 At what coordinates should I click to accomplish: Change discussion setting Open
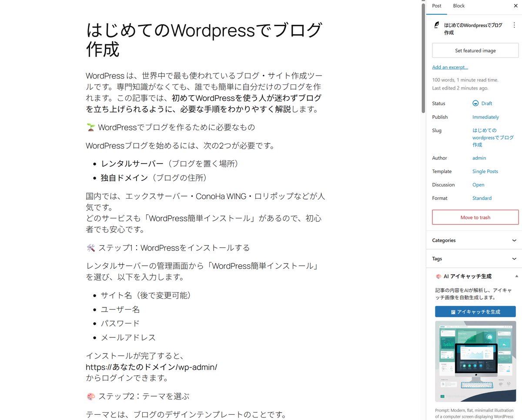478,185
